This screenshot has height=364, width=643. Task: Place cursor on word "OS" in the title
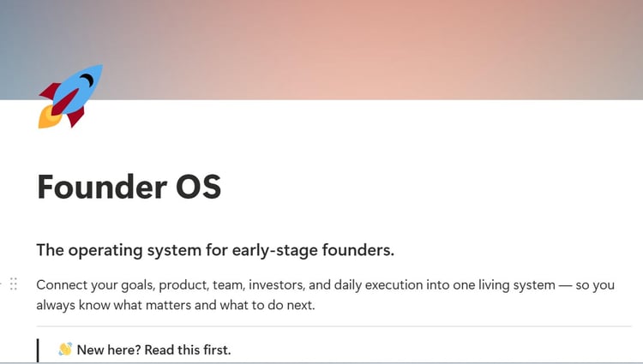199,187
